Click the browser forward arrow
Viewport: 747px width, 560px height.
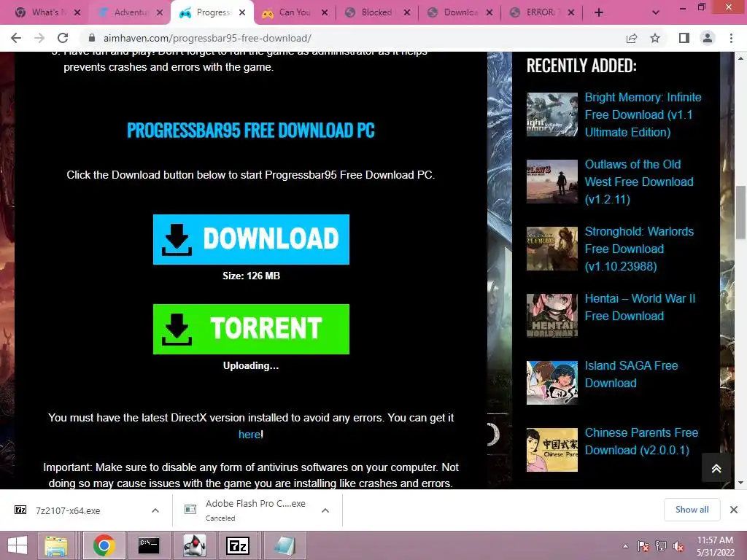(39, 38)
